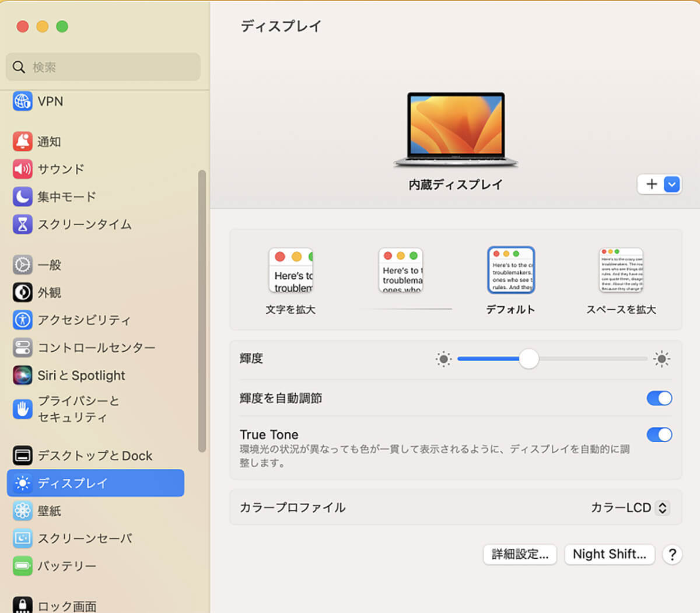Click the バッテリー icon
The image size is (700, 613).
(22, 566)
